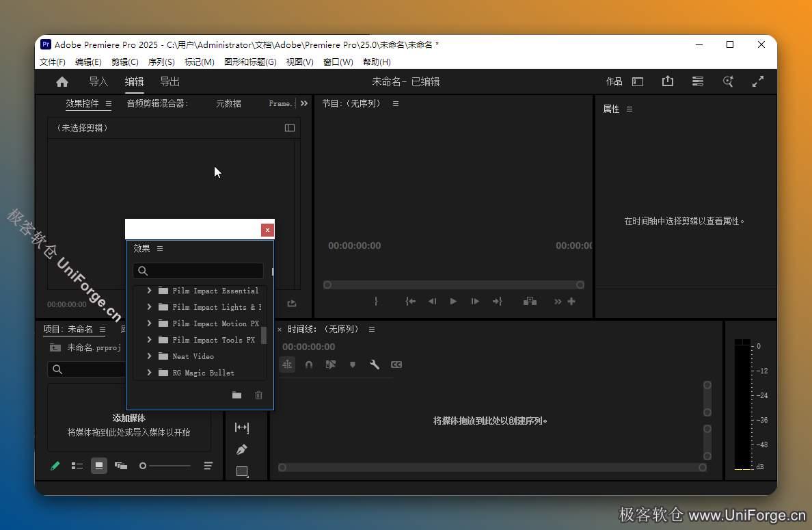Click the trash icon in Effects panel

[x=258, y=395]
